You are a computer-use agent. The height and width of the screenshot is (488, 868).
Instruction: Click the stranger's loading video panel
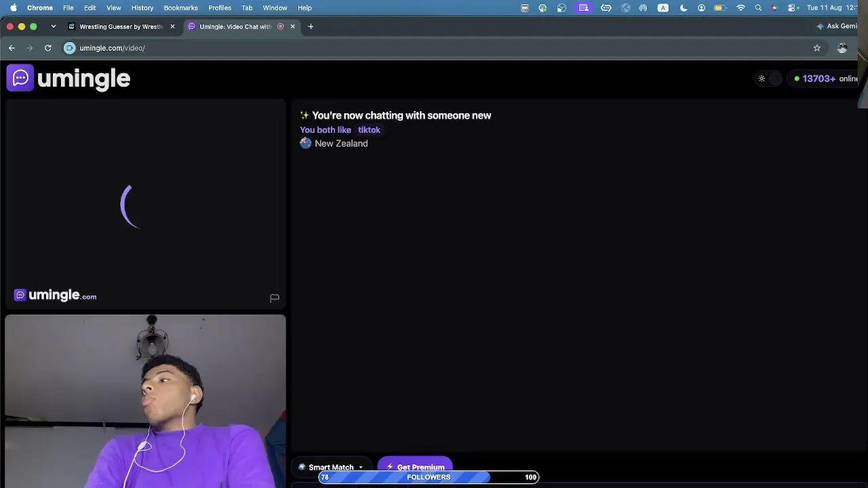click(x=145, y=203)
